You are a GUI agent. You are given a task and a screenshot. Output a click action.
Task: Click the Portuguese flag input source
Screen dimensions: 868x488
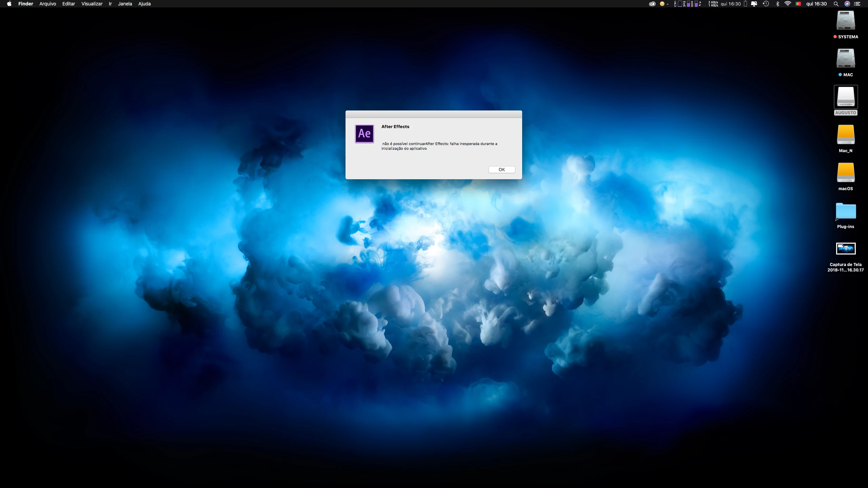tap(798, 4)
